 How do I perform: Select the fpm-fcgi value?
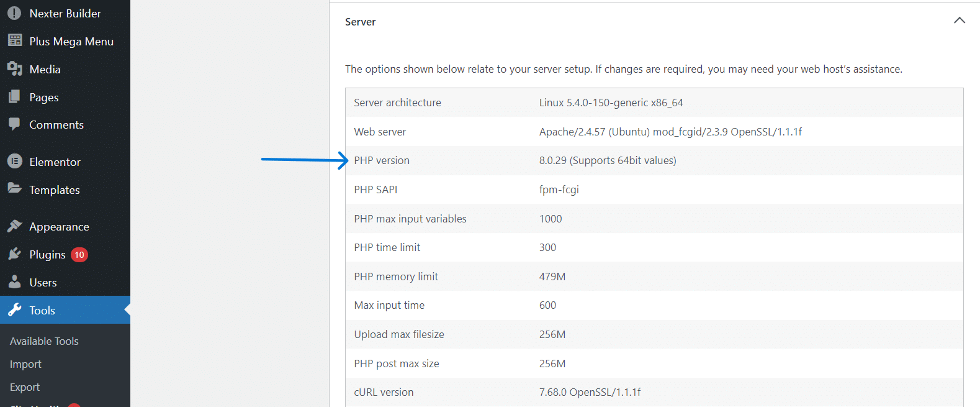point(559,190)
